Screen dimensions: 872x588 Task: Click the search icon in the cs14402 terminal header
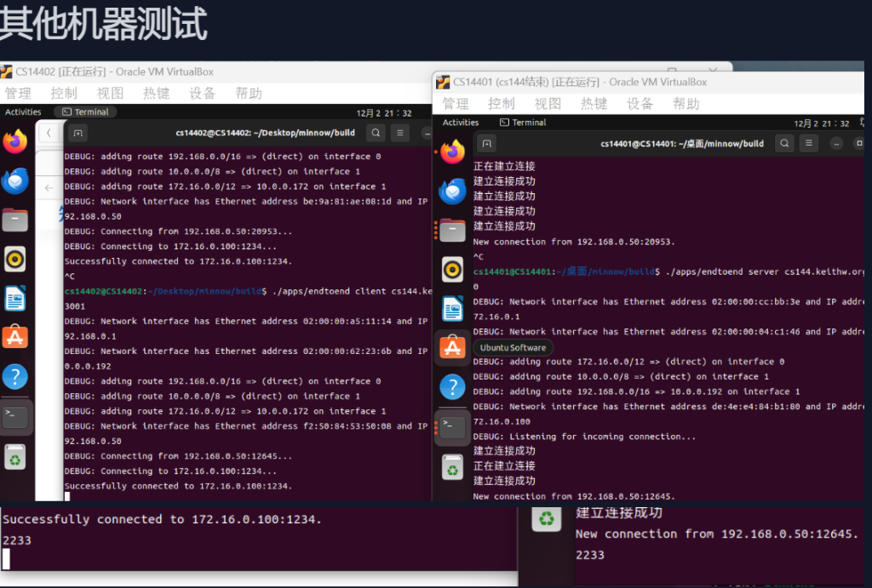376,133
